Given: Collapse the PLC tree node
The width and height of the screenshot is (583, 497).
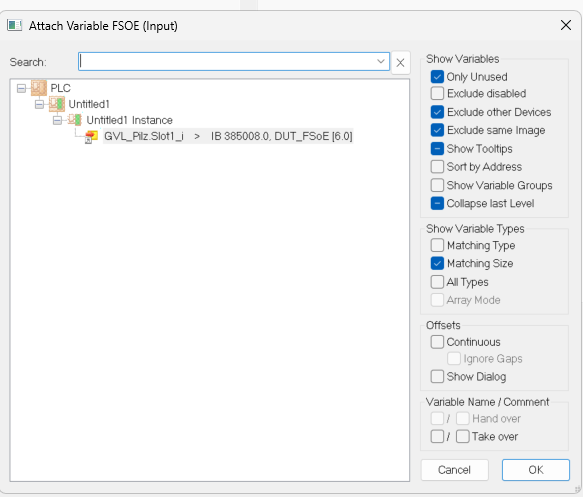Looking at the screenshot, I should click(21, 88).
